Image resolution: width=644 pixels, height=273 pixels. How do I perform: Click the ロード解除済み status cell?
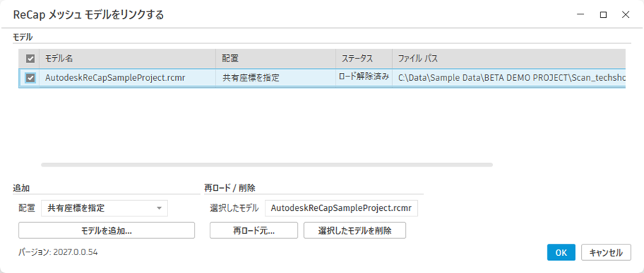point(364,77)
